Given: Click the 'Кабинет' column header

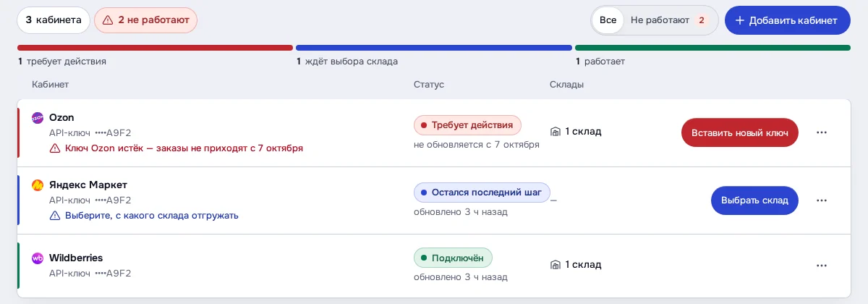Looking at the screenshot, I should 51,85.
